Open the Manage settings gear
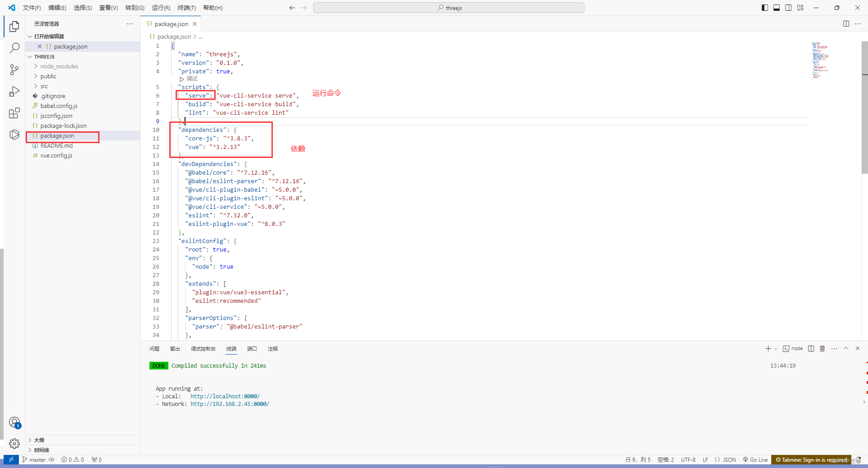 click(14, 444)
